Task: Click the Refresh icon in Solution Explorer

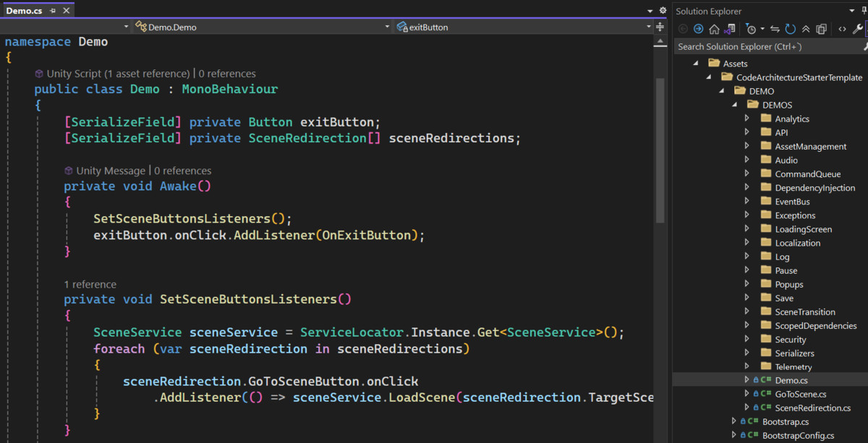Action: coord(790,29)
